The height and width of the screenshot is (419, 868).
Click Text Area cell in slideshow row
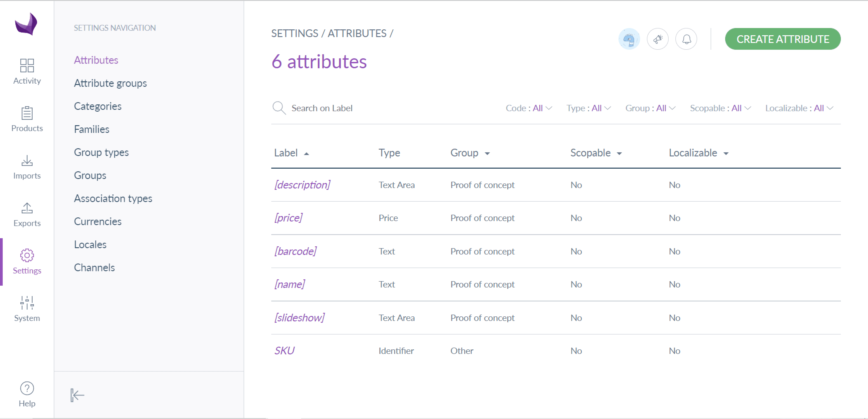(396, 318)
